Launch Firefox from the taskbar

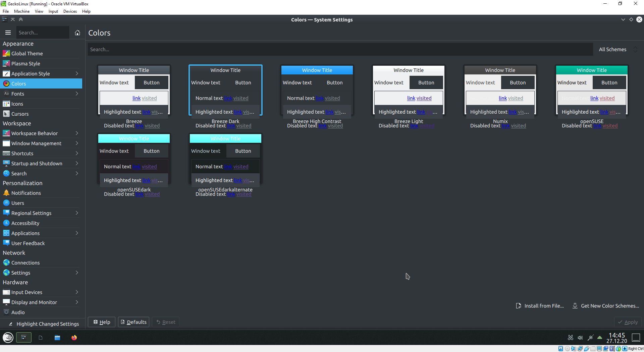(x=74, y=338)
